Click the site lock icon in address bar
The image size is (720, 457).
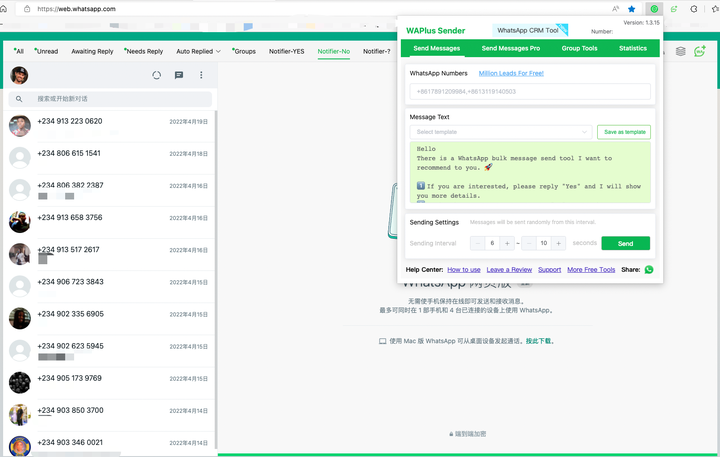[27, 9]
